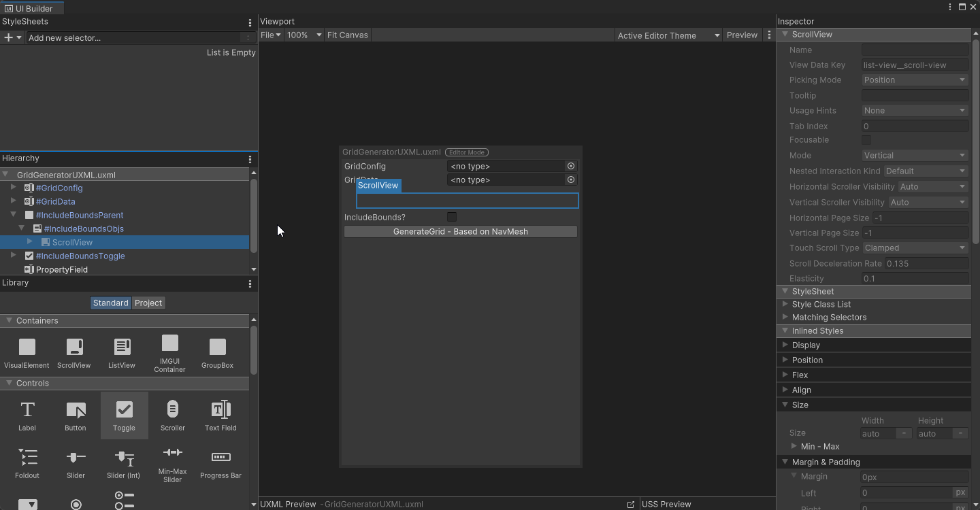Select the ListView container icon

[121, 347]
